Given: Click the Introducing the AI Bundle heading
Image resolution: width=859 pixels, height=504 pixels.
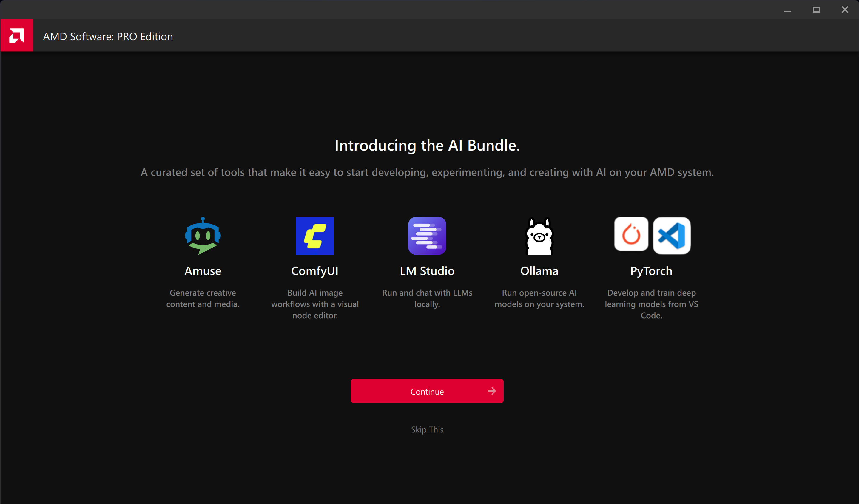Looking at the screenshot, I should tap(427, 146).
